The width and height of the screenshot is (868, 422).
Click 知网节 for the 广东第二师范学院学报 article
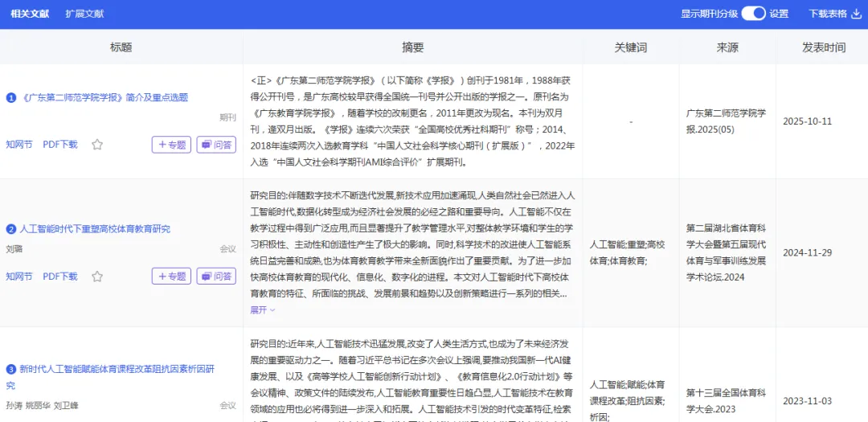[19, 145]
